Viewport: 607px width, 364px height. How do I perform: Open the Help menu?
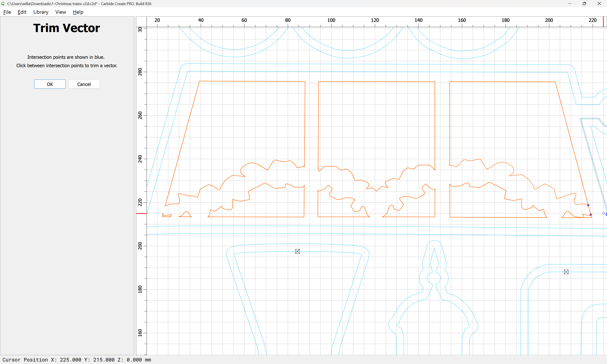(x=78, y=12)
